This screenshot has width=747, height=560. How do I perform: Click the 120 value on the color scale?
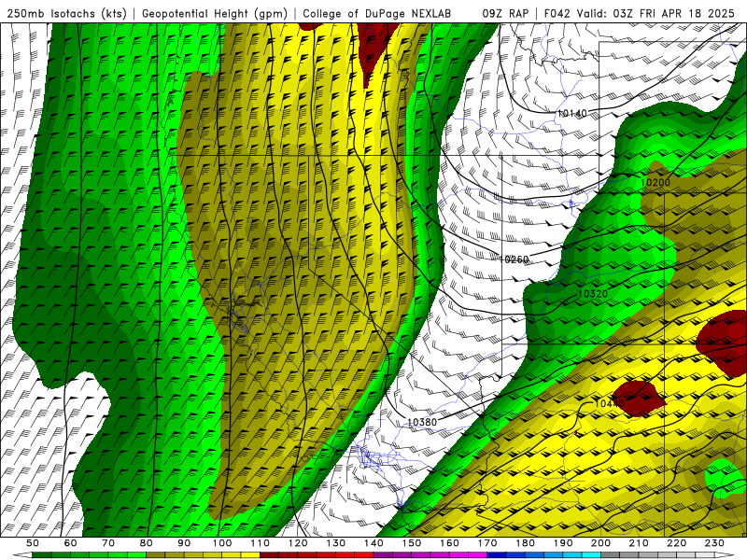[x=298, y=543]
